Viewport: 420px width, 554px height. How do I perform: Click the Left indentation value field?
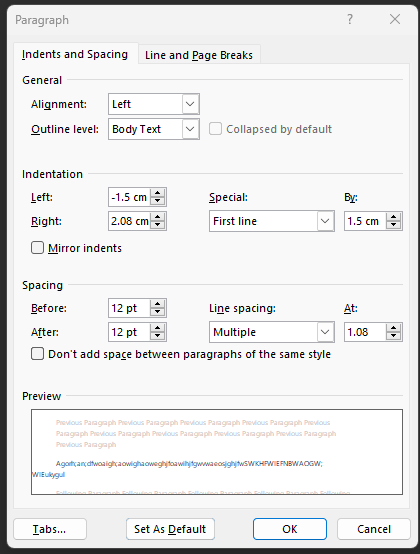129,197
